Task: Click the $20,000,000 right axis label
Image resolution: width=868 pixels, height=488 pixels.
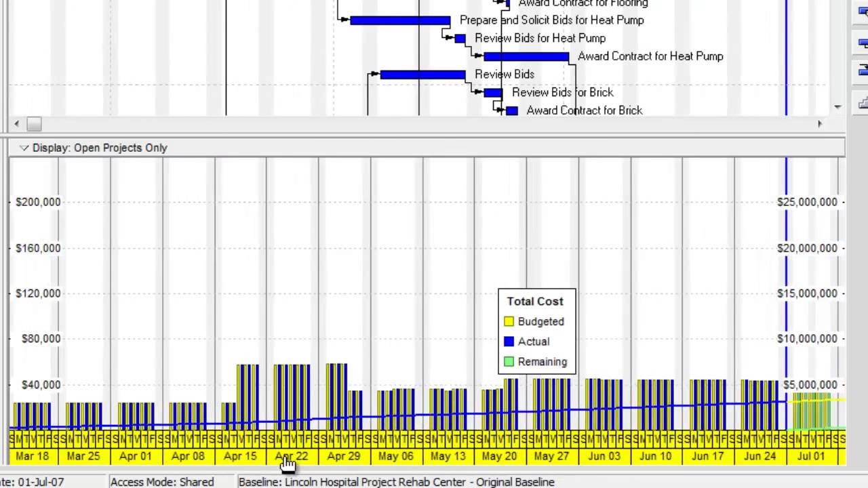Action: pos(807,248)
